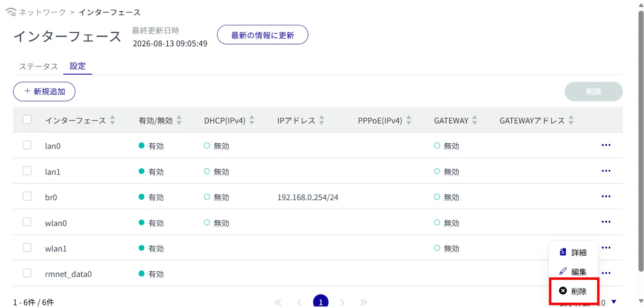Click the 1 - 6件 / 6件 count text
This screenshot has height=307, width=644.
pyautogui.click(x=33, y=302)
